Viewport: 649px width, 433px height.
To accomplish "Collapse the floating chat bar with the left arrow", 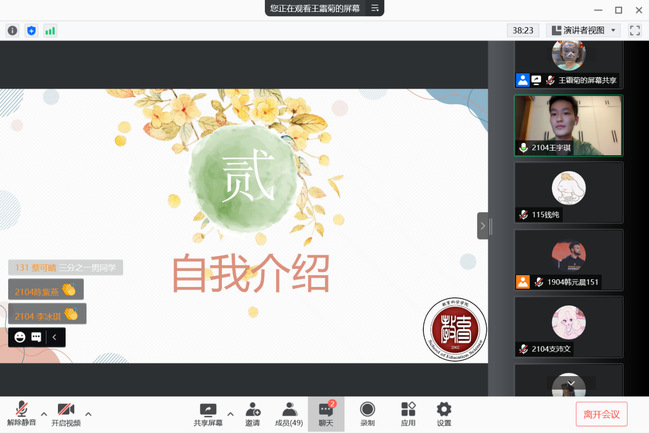I will (x=54, y=338).
